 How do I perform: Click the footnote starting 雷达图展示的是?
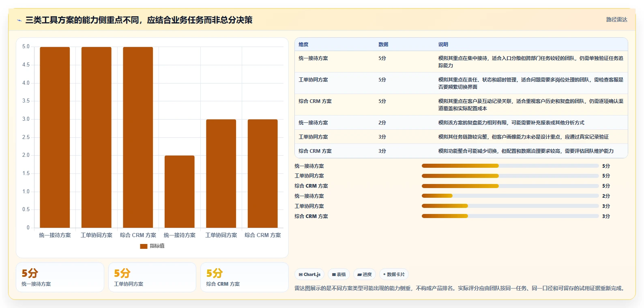click(x=460, y=288)
